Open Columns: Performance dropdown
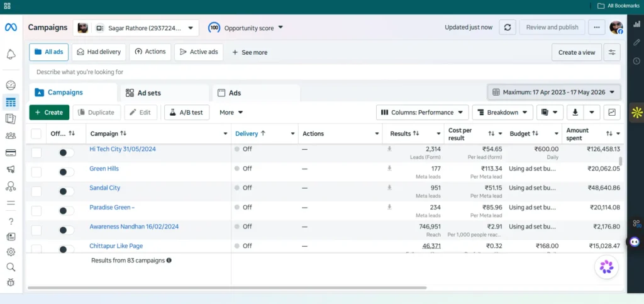This screenshot has width=644, height=304. click(x=422, y=112)
